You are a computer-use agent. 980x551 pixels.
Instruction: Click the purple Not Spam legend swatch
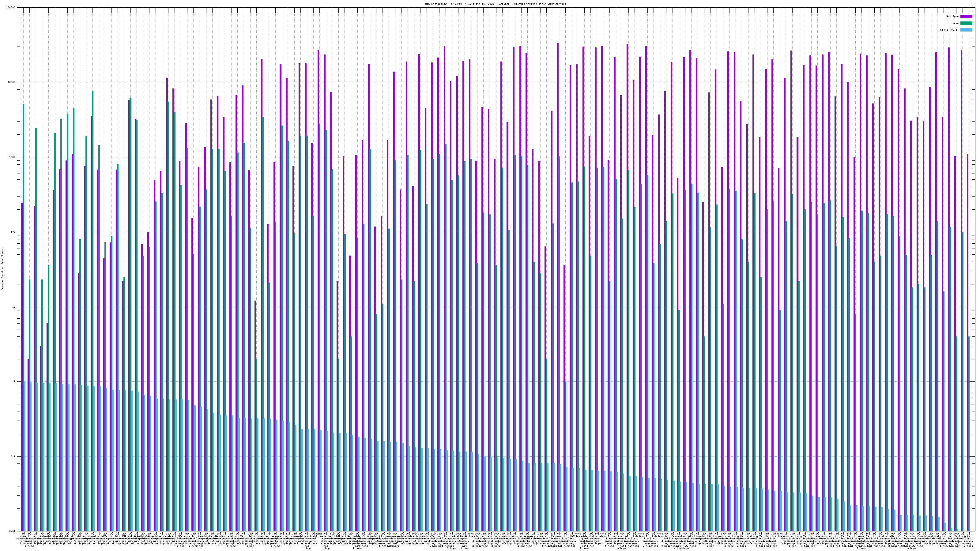click(x=966, y=16)
